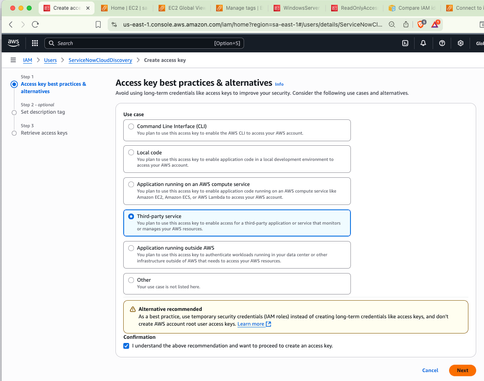Open site settings icon in address bar

[114, 24]
